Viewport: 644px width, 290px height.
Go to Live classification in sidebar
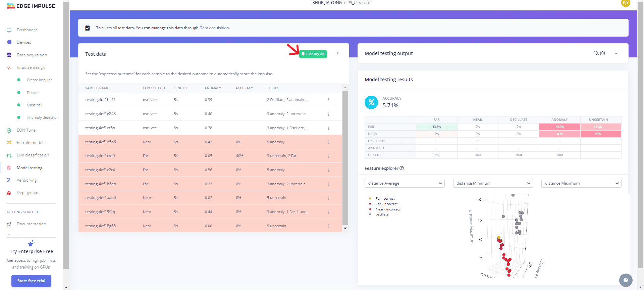[x=33, y=155]
